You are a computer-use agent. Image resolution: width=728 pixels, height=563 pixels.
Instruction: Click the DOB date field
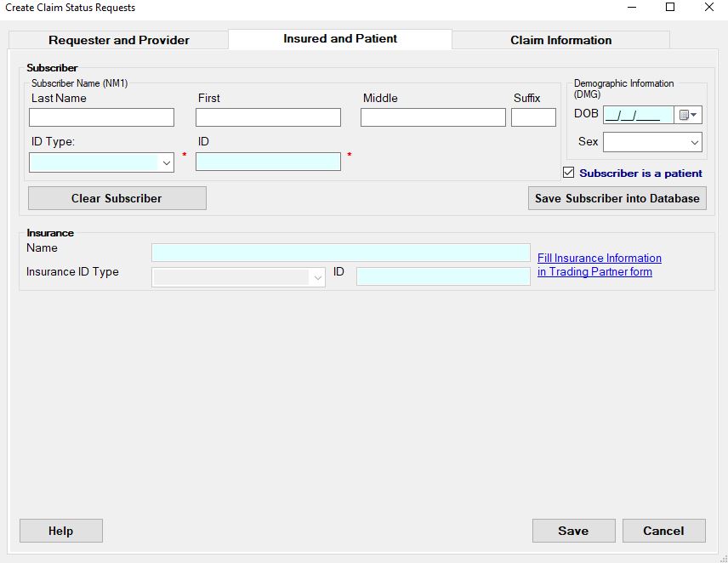click(639, 115)
